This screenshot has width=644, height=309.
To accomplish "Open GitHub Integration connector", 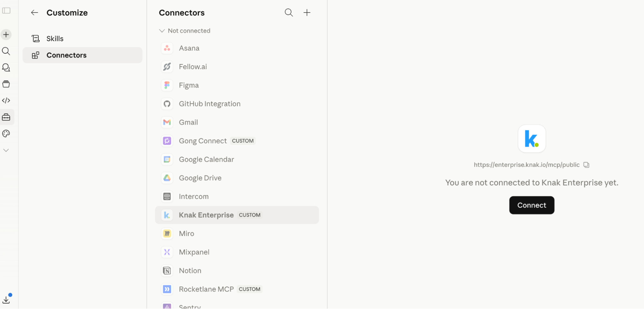I will [x=237, y=104].
